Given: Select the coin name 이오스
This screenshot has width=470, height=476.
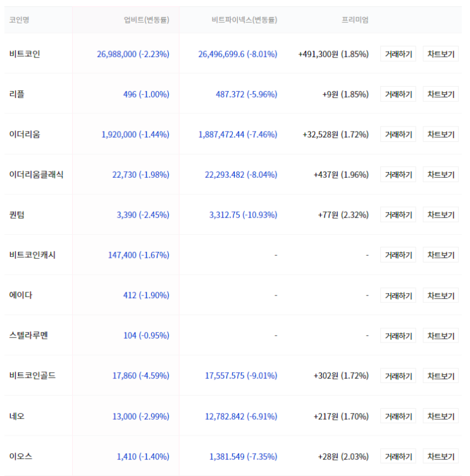Looking at the screenshot, I should coord(21,456).
